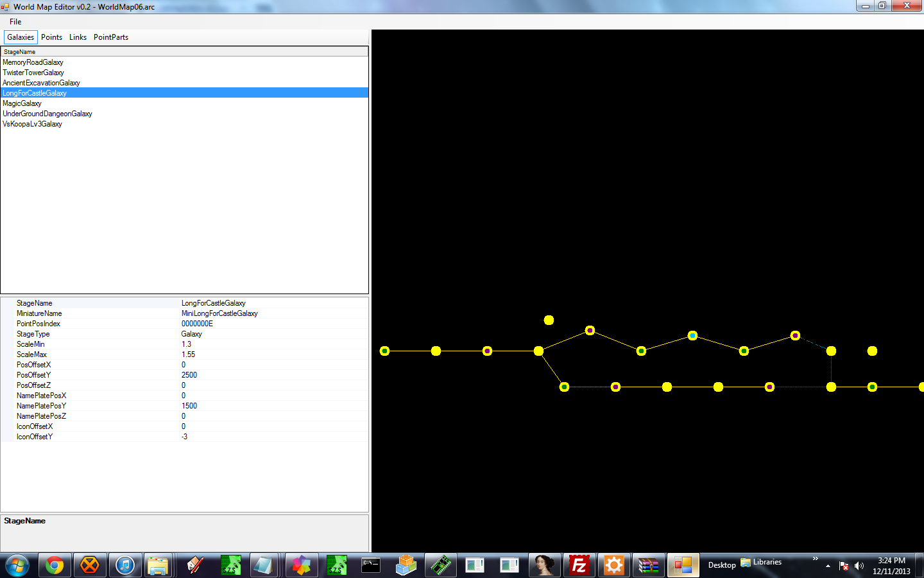
Task: Open the File menu
Action: click(x=15, y=22)
